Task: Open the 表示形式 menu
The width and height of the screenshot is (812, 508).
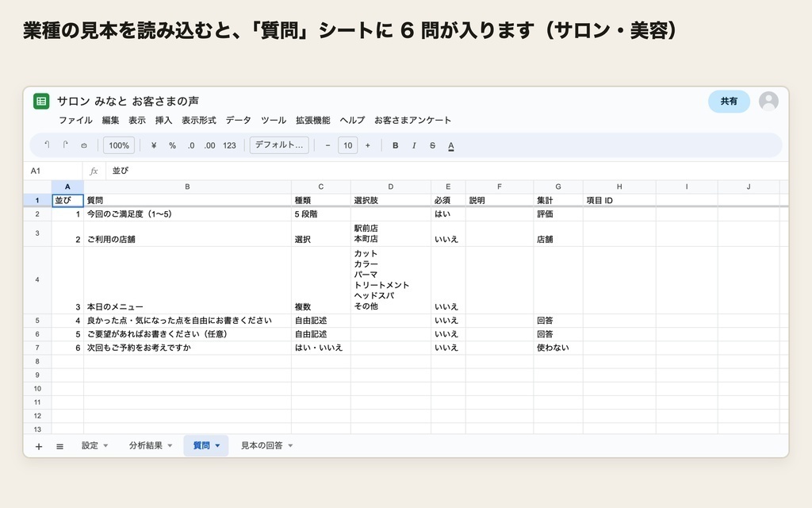Action: pos(199,121)
